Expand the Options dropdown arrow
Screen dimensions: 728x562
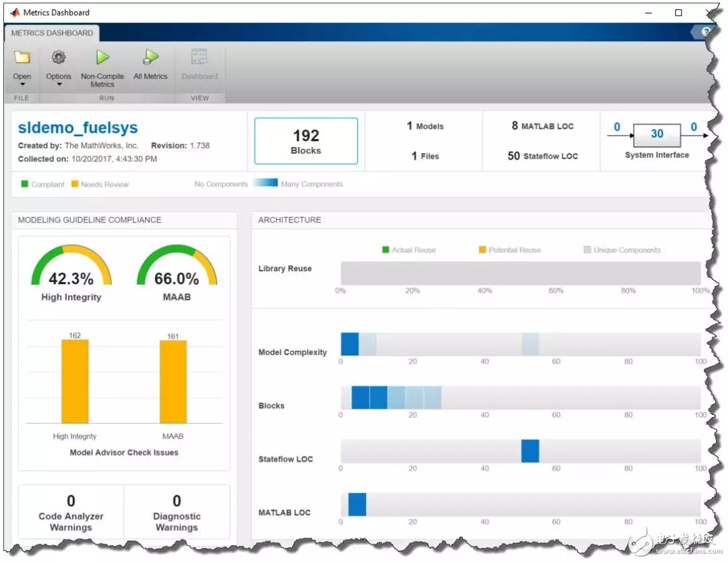(x=59, y=84)
